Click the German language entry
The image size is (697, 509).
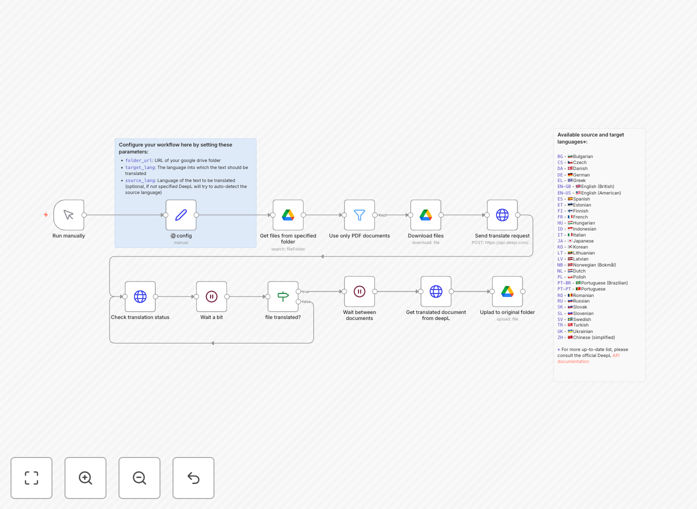[574, 175]
